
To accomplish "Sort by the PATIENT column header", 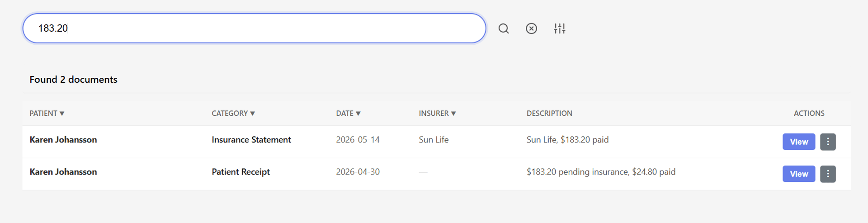I will click(x=47, y=113).
